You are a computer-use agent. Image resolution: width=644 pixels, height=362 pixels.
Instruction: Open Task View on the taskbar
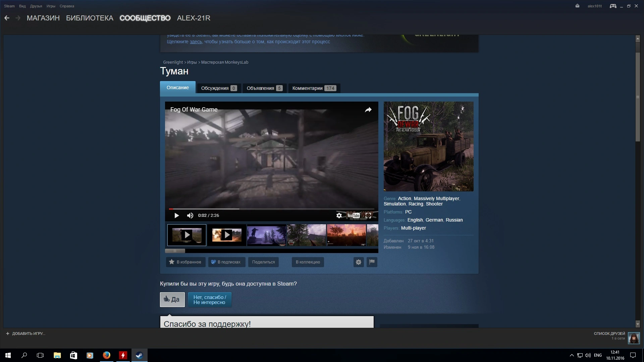click(x=40, y=355)
